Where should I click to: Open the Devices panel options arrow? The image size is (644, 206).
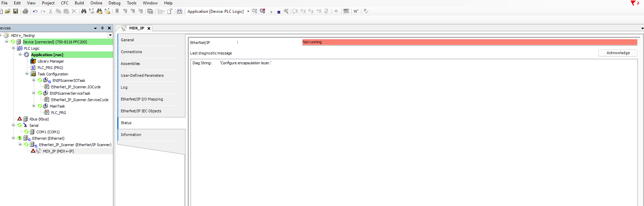(x=95, y=28)
